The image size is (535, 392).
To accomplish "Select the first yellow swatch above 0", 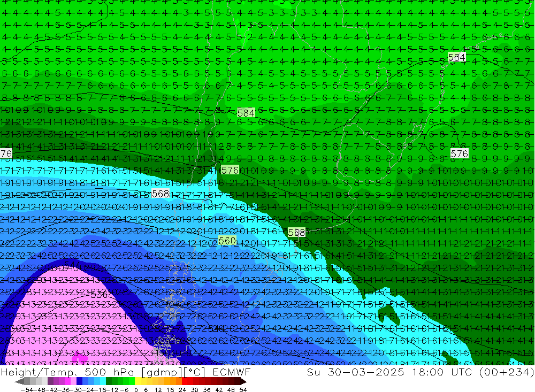I will (138, 381).
